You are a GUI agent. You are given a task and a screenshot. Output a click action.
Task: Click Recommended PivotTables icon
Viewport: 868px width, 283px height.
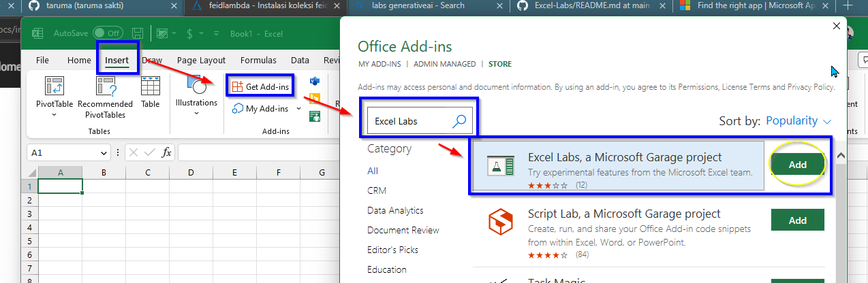[x=106, y=85]
